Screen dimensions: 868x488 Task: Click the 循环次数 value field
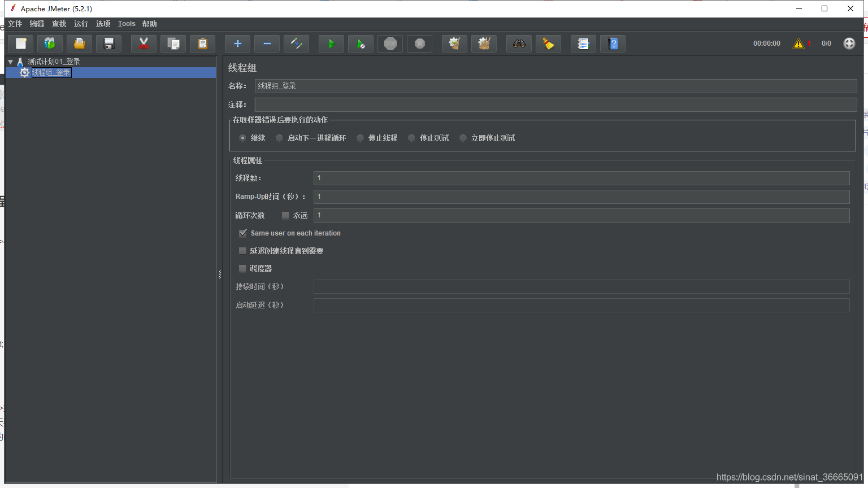581,215
